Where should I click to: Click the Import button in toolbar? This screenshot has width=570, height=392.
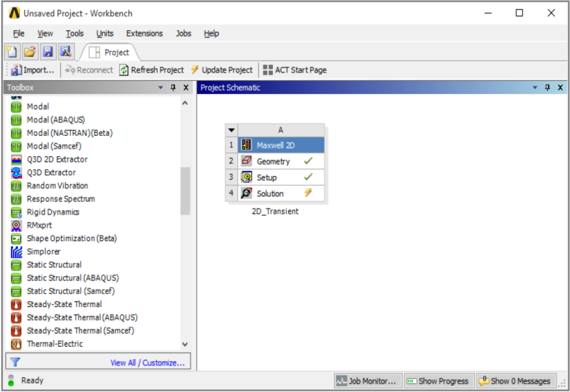coord(32,70)
